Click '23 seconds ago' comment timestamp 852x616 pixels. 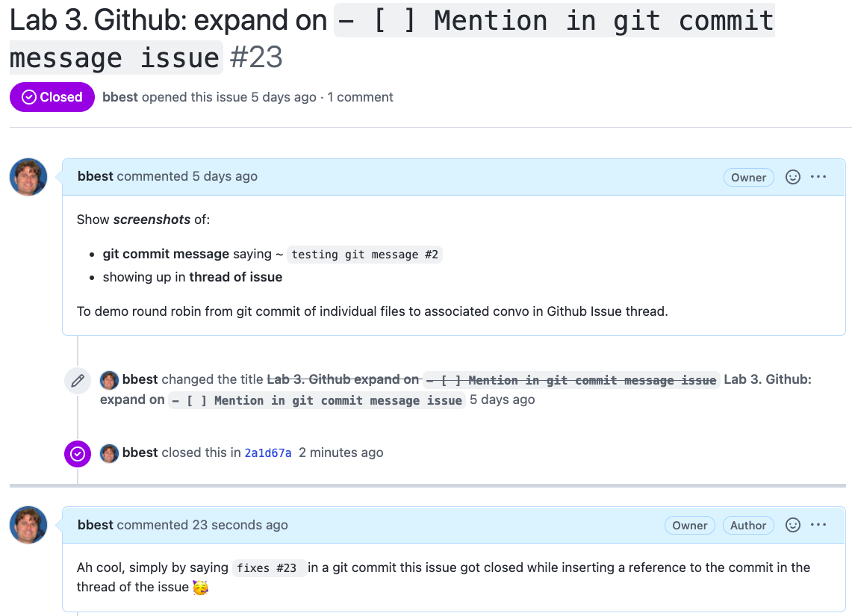(x=240, y=525)
